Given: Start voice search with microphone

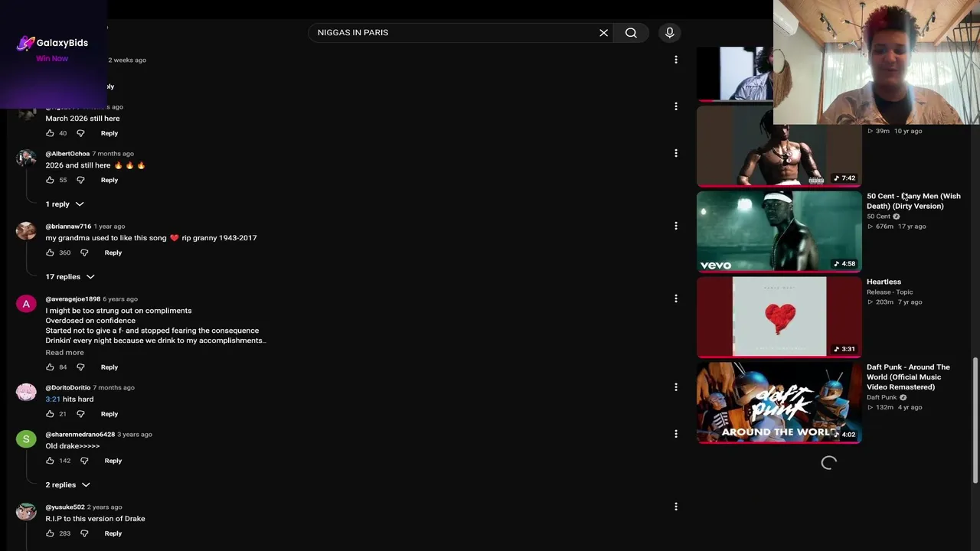Looking at the screenshot, I should click(x=670, y=33).
